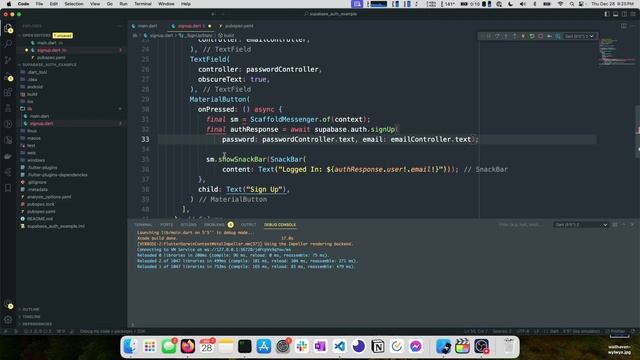The image size is (640, 360).
Task: Open the Problems panel tab
Action: (x=214, y=224)
